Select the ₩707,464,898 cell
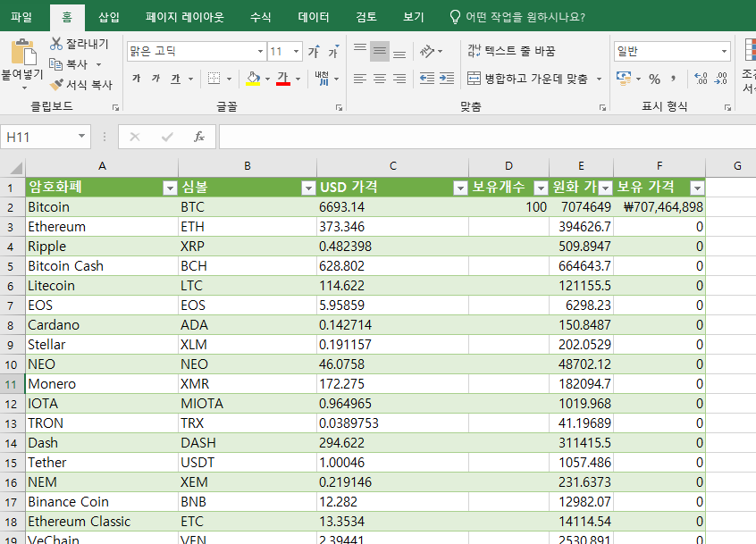Image resolution: width=756 pixels, height=544 pixels. (659, 207)
